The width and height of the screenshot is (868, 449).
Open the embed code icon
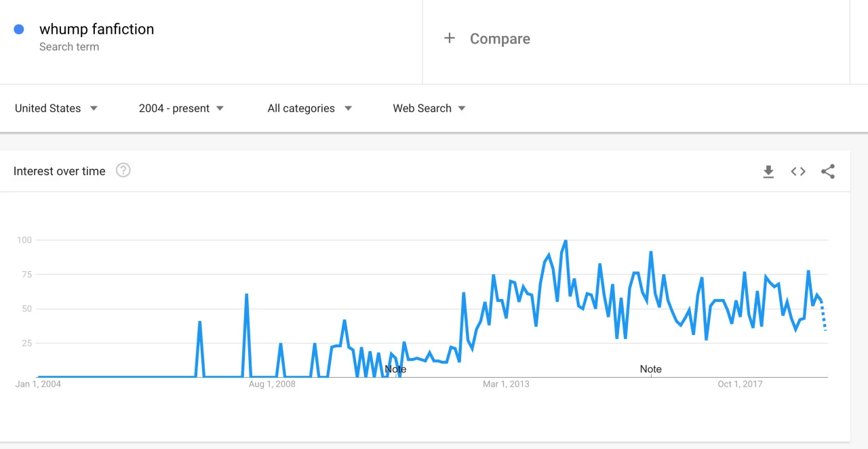[x=798, y=172]
